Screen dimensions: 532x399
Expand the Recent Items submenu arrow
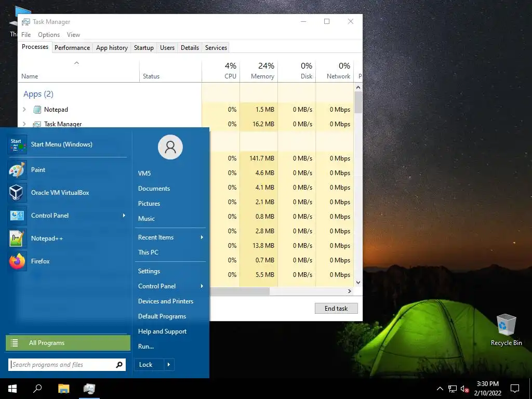point(202,237)
